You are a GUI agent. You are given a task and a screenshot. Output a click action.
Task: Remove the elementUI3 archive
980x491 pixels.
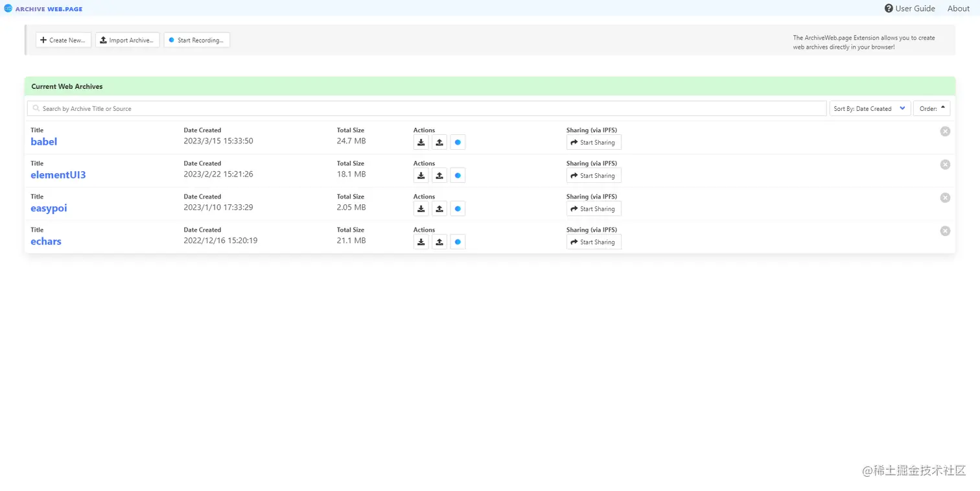click(945, 164)
